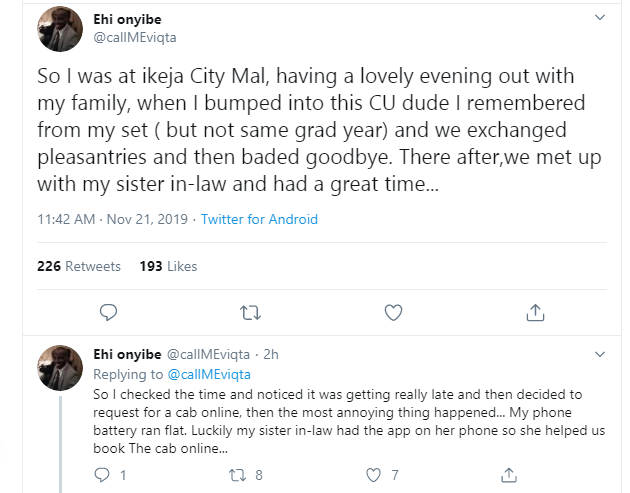The height and width of the screenshot is (493, 630).
Task: Open the main tweet profile picture
Action: pyautogui.click(x=59, y=29)
